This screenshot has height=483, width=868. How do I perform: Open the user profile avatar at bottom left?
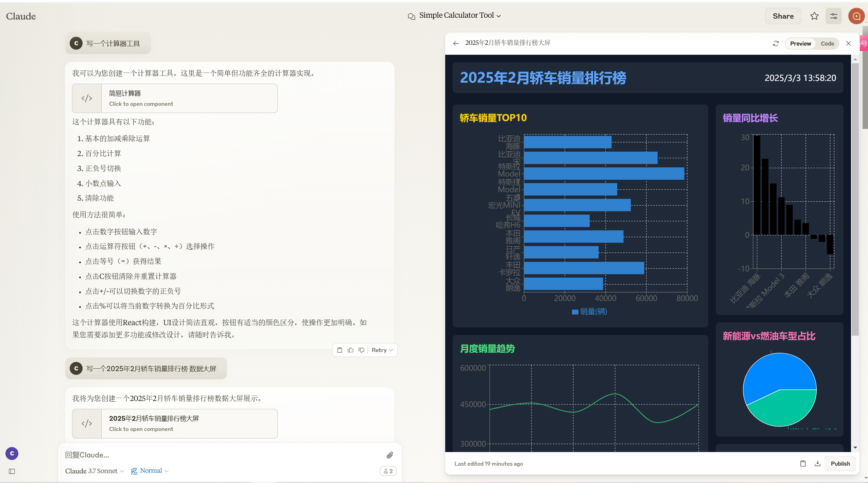[x=12, y=453]
